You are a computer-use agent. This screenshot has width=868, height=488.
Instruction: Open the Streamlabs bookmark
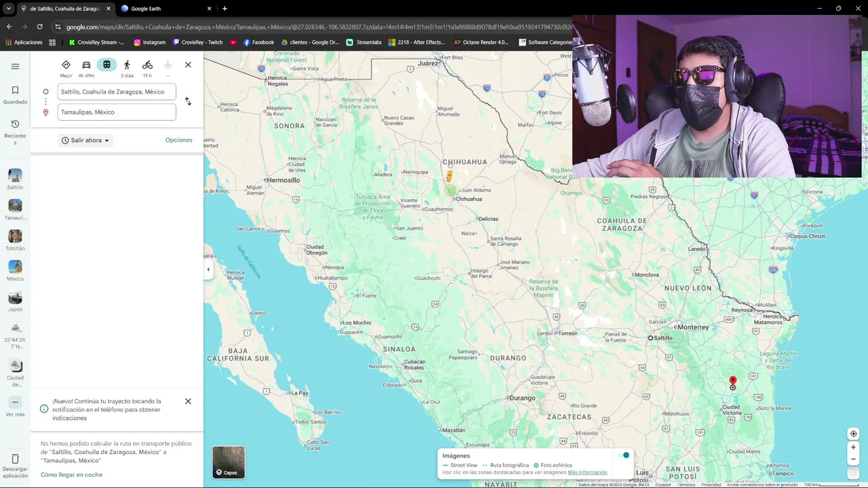tap(364, 42)
